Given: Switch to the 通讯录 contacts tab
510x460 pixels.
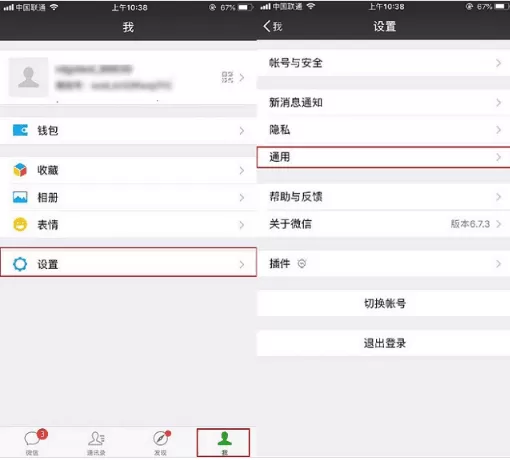Looking at the screenshot, I should pos(96,443).
